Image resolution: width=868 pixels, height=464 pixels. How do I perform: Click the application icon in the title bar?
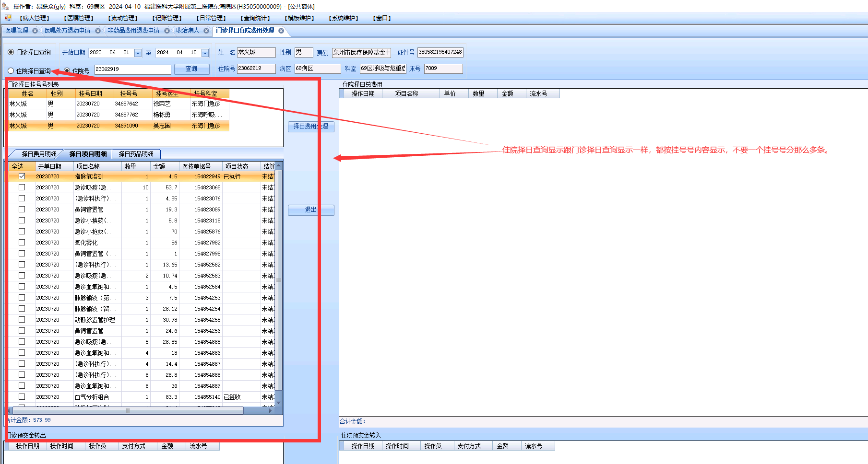(x=5, y=6)
